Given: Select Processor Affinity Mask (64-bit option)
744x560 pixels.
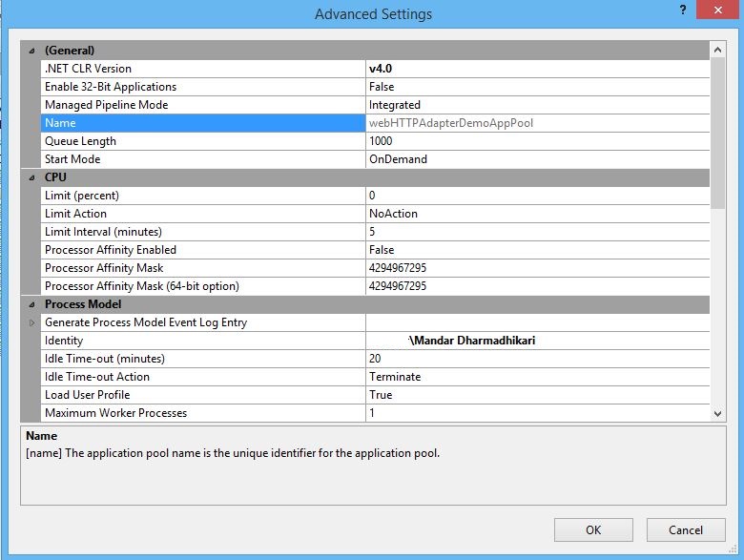Looking at the screenshot, I should coord(203,286).
